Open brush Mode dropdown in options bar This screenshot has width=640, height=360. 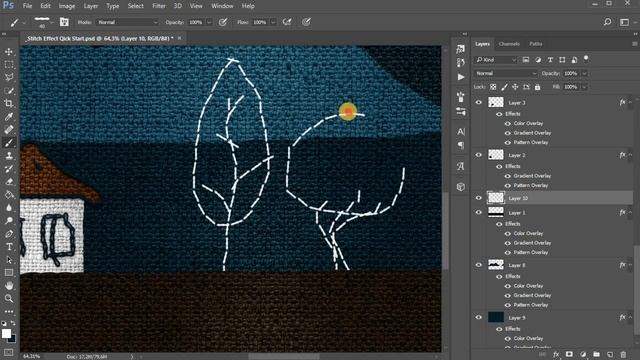127,22
